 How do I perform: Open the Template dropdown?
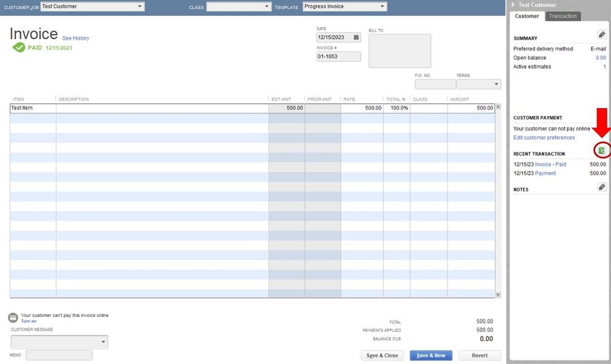382,7
